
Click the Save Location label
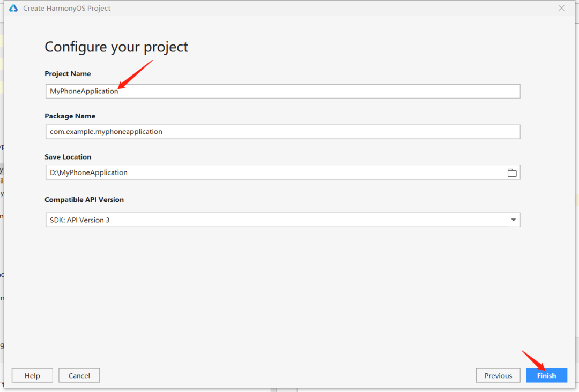(x=68, y=157)
